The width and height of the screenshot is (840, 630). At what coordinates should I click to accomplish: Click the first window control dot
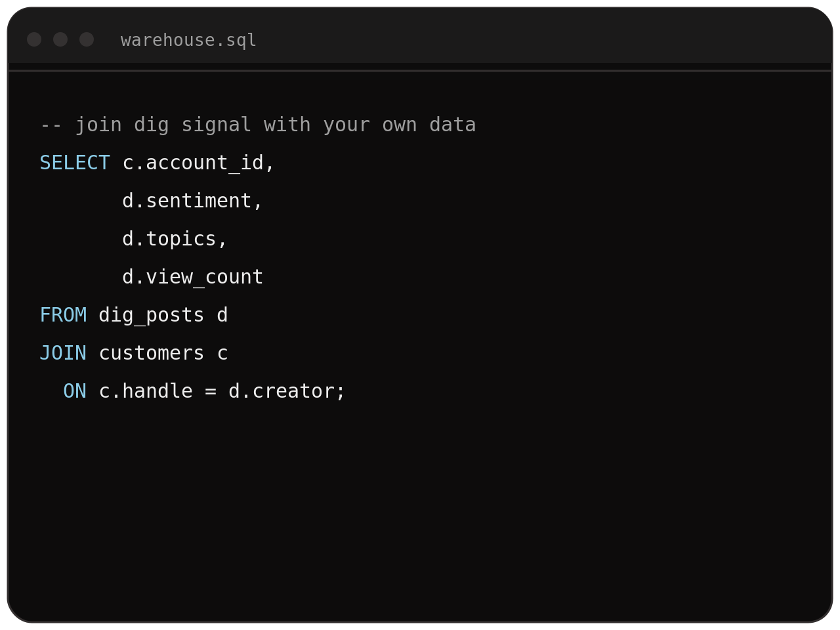pyautogui.click(x=34, y=39)
